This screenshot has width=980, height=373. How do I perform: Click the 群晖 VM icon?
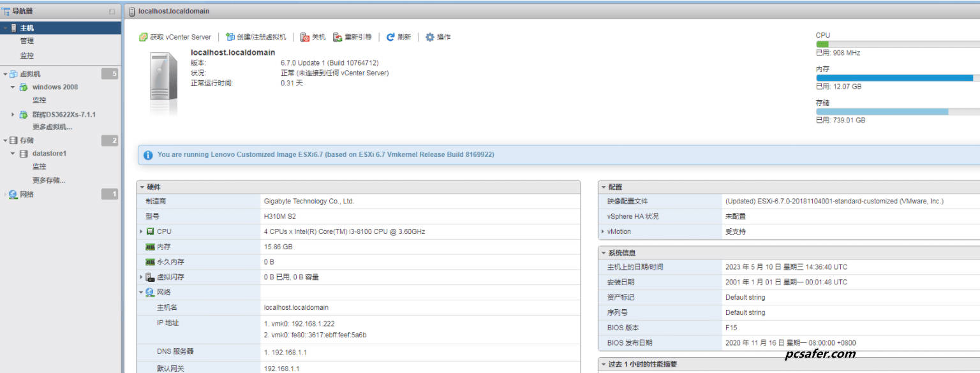click(24, 115)
